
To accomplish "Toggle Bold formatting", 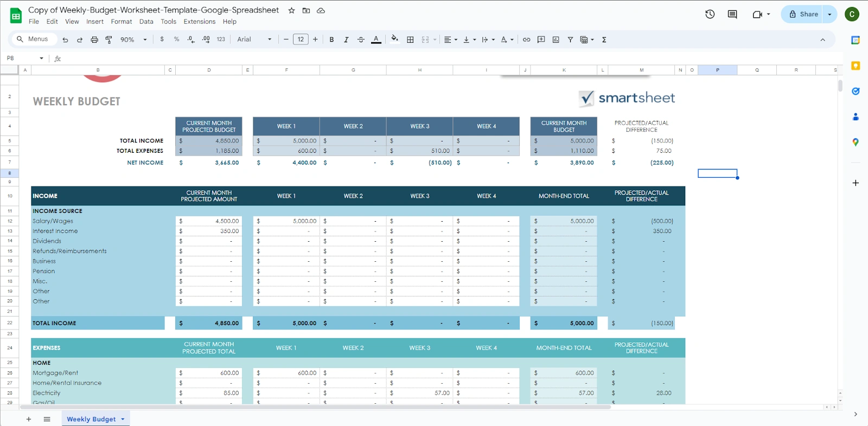I will 331,40.
